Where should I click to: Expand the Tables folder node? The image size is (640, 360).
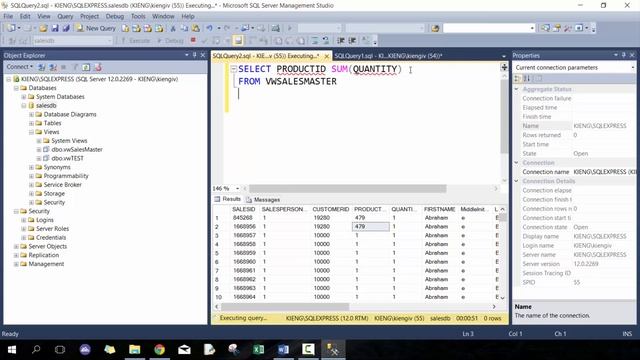point(31,123)
